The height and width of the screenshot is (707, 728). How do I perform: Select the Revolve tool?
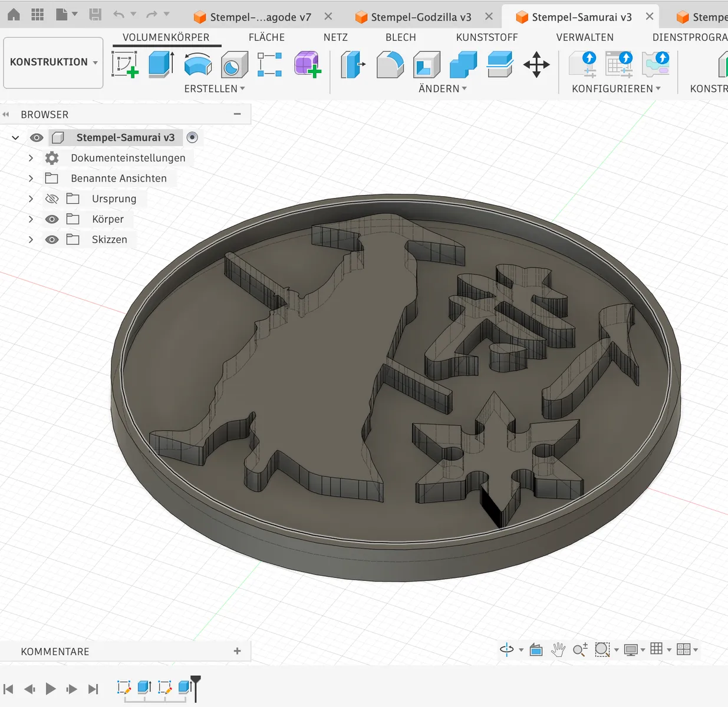197,64
